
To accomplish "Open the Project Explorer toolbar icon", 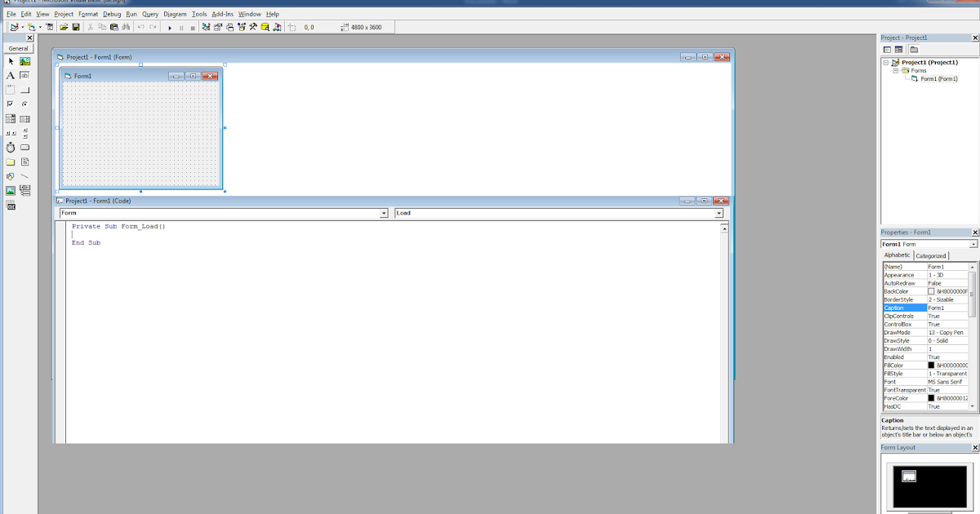I will (x=205, y=26).
